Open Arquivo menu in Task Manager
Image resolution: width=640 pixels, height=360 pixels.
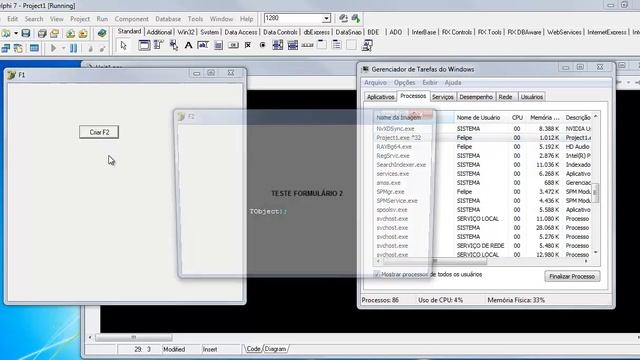[x=375, y=82]
